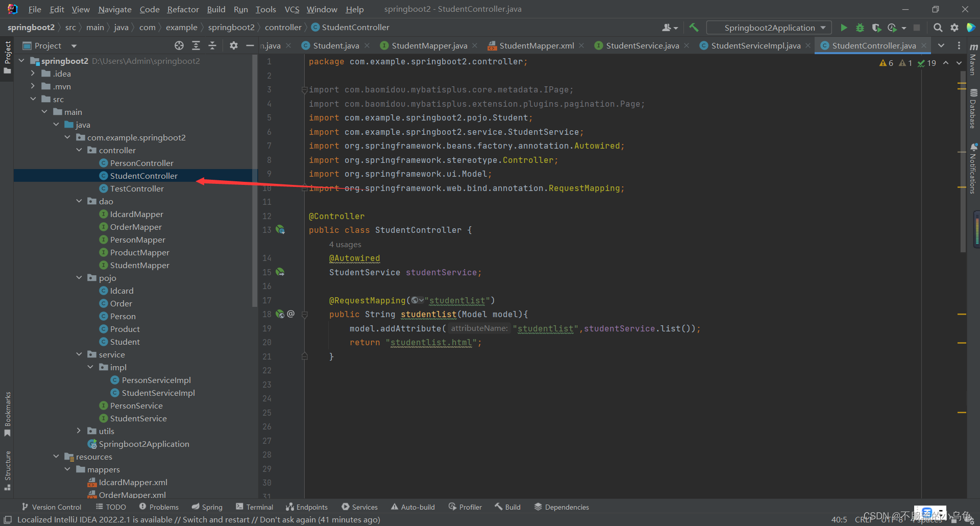Open the Refactor menu
The image size is (980, 526).
coord(183,9)
